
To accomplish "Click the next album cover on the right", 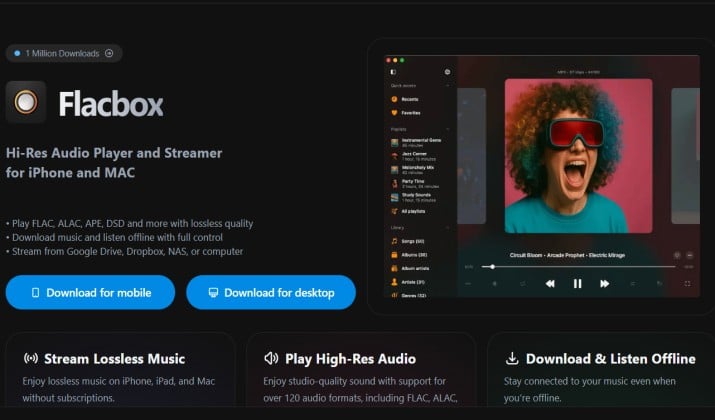I will click(x=685, y=156).
